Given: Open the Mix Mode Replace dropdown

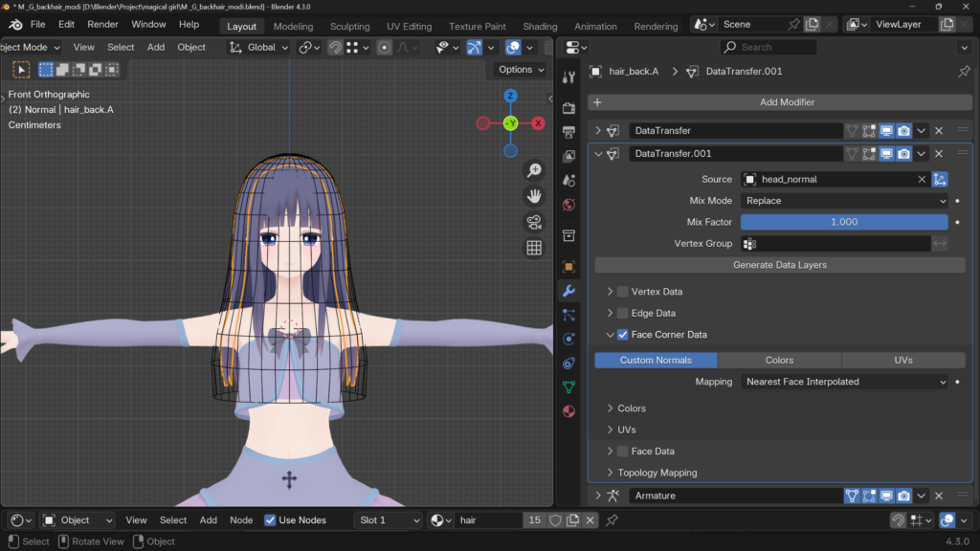Looking at the screenshot, I should tap(844, 201).
